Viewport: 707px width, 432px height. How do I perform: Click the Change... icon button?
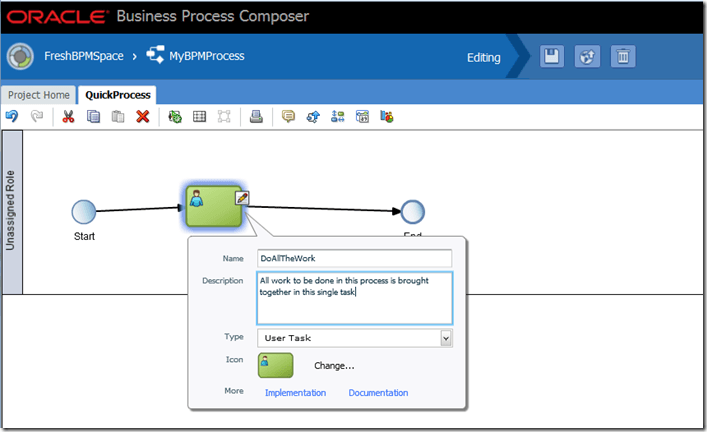point(334,366)
